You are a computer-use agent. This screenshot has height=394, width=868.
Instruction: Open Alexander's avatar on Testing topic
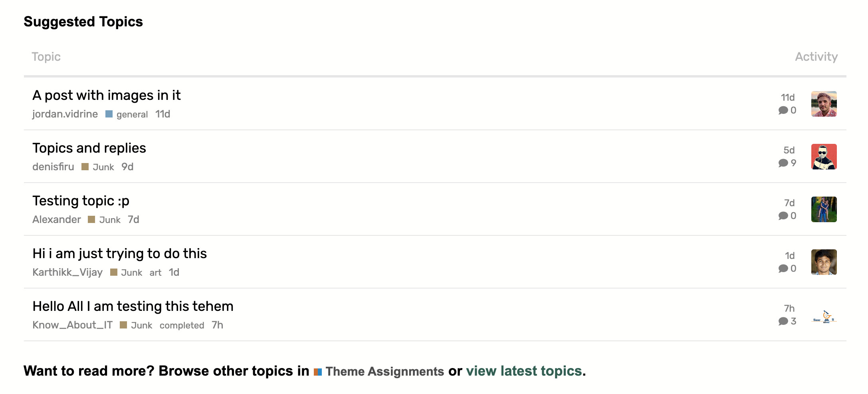point(824,209)
